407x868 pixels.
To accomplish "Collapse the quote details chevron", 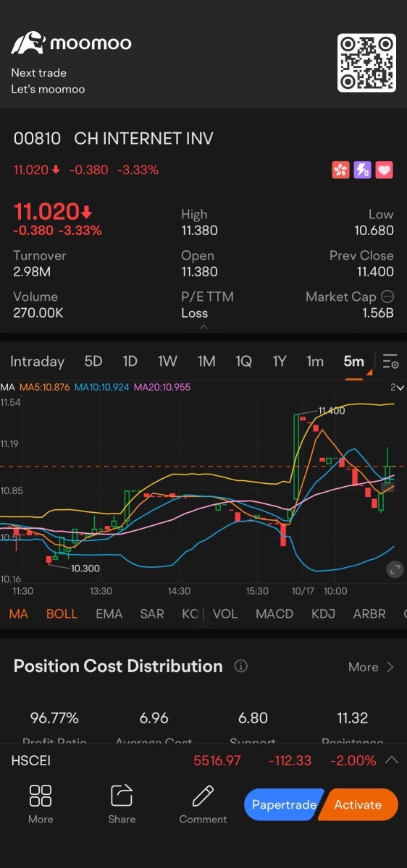I will click(204, 327).
